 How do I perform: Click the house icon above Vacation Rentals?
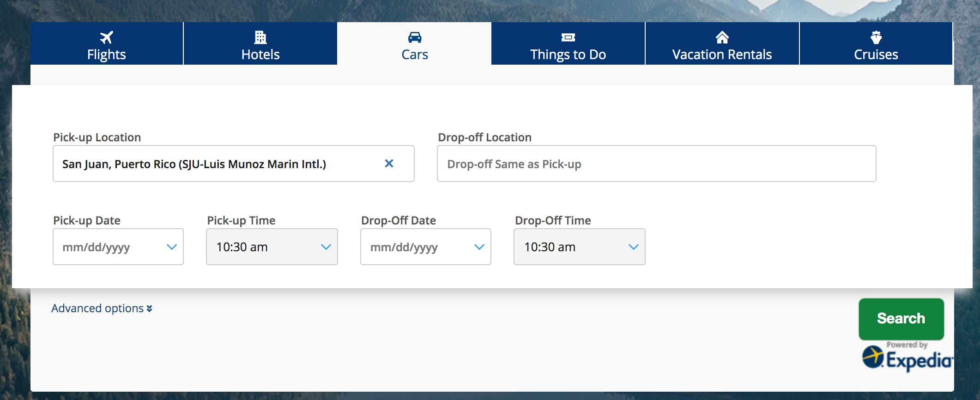[722, 37]
